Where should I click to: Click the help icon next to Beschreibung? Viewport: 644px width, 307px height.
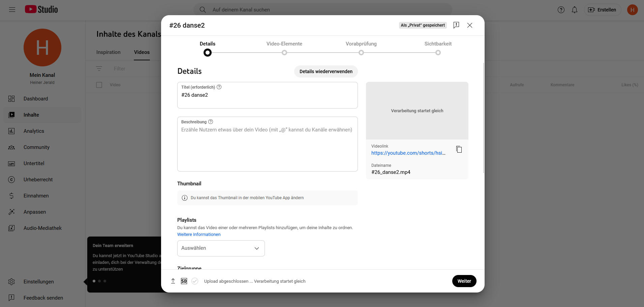click(211, 122)
